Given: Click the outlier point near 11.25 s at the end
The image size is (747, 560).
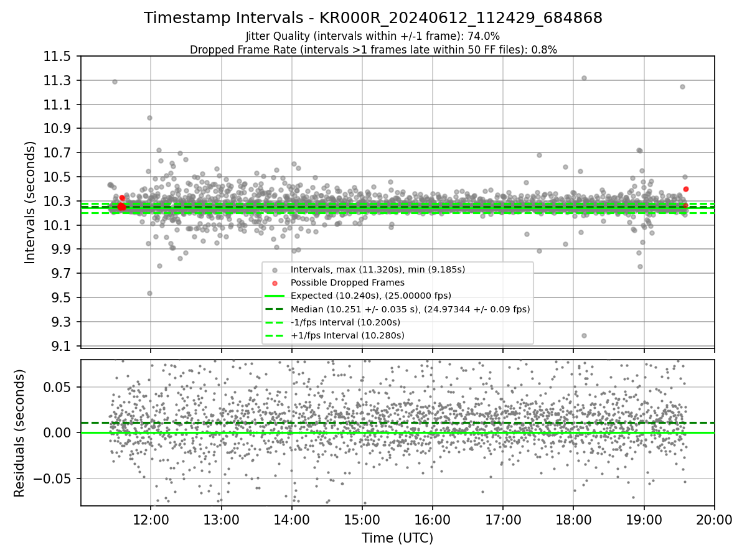Looking at the screenshot, I should (x=682, y=86).
